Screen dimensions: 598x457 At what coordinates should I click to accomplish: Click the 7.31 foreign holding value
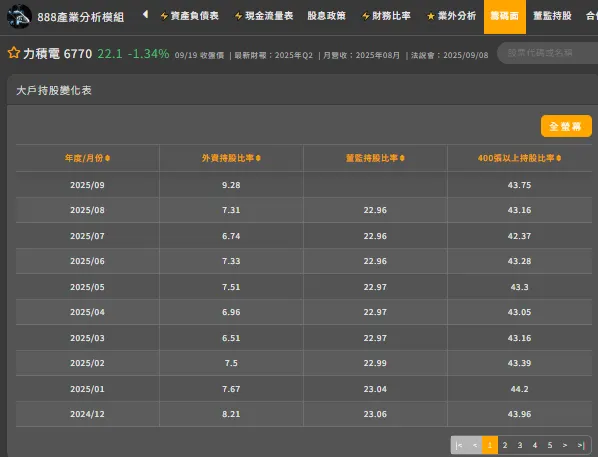pyautogui.click(x=231, y=210)
